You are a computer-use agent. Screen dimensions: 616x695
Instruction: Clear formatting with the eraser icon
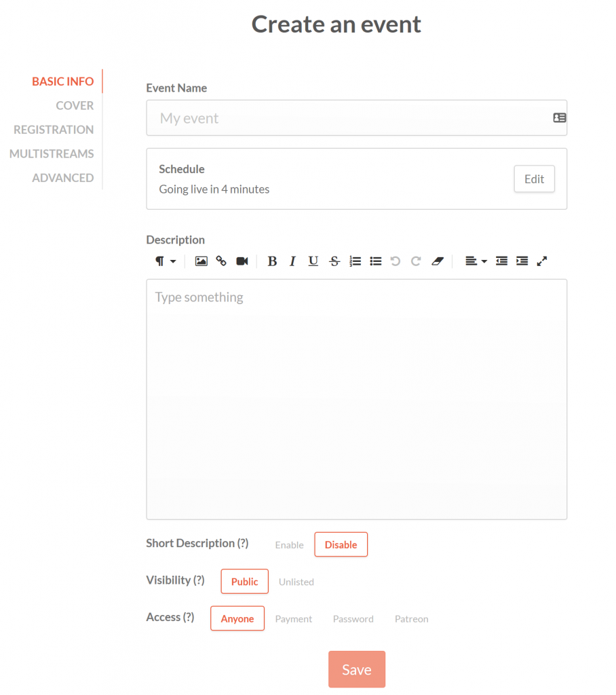click(x=438, y=261)
